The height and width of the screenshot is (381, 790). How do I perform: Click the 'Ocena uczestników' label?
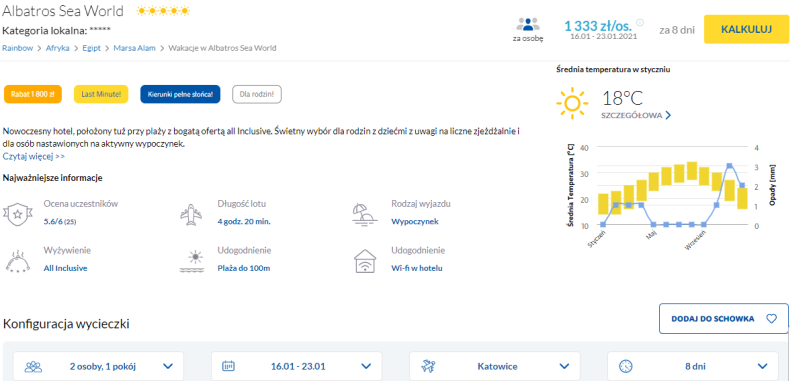pyautogui.click(x=81, y=204)
